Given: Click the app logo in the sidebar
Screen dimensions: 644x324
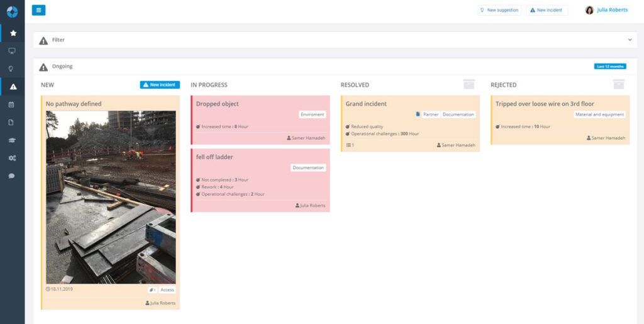Looking at the screenshot, I should [13, 12].
